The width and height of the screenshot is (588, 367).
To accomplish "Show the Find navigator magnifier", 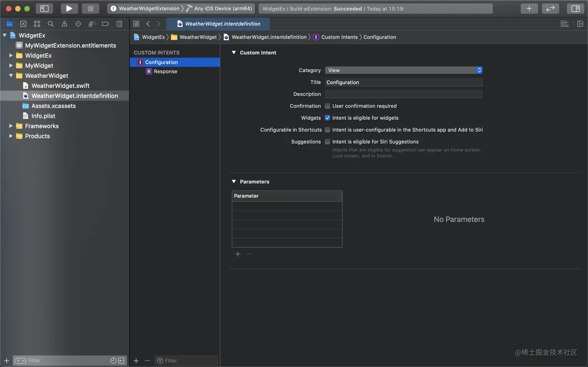I will 51,24.
